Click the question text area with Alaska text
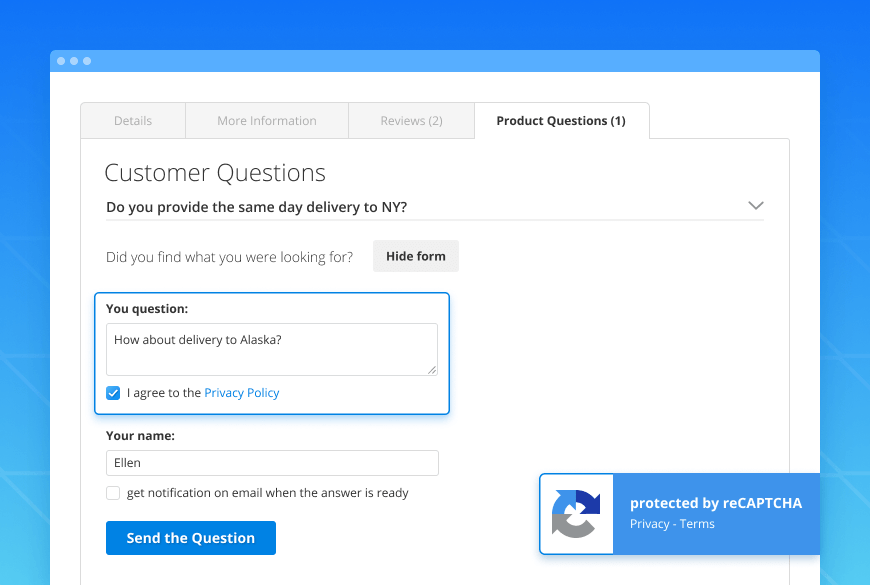The height and width of the screenshot is (585, 870). point(272,347)
